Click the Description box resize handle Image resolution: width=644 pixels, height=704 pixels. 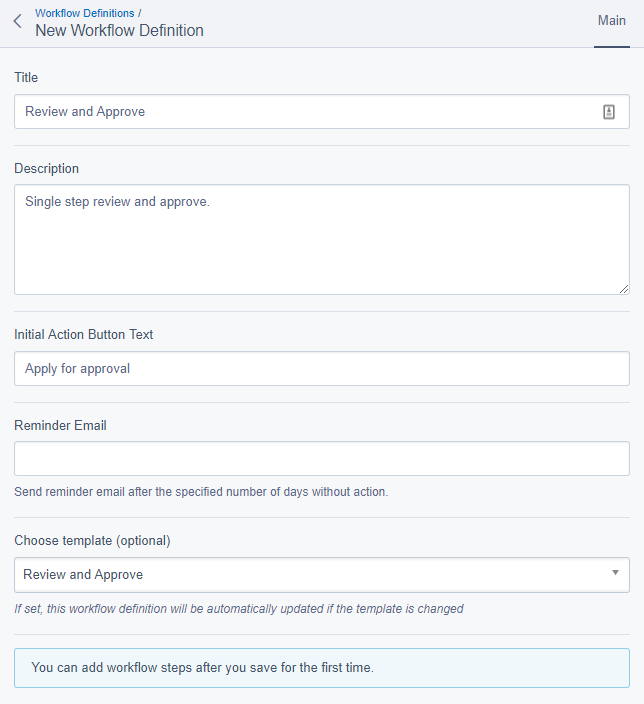(623, 288)
